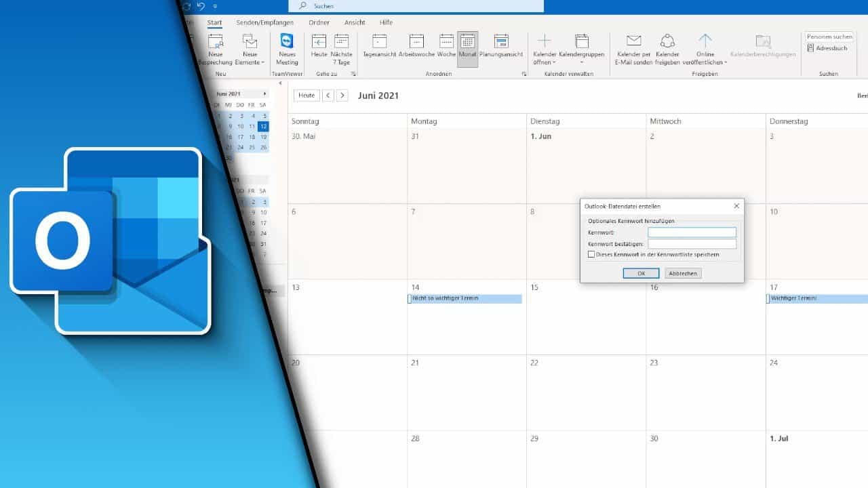Image resolution: width=868 pixels, height=488 pixels.
Task: Open the Anordnen dialog launcher
Action: (524, 73)
